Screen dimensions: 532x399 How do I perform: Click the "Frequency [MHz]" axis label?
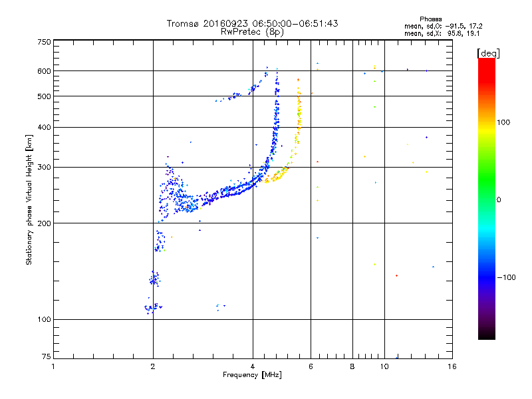click(252, 375)
